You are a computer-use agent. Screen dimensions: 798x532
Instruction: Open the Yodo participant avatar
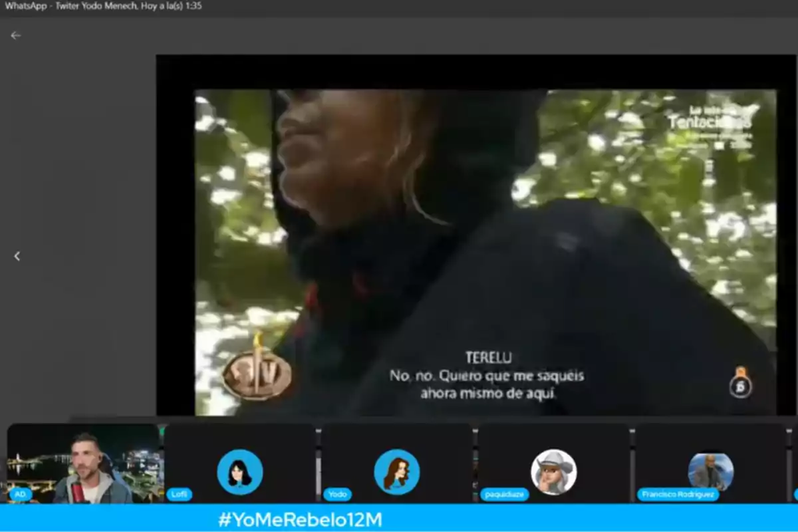pos(397,471)
